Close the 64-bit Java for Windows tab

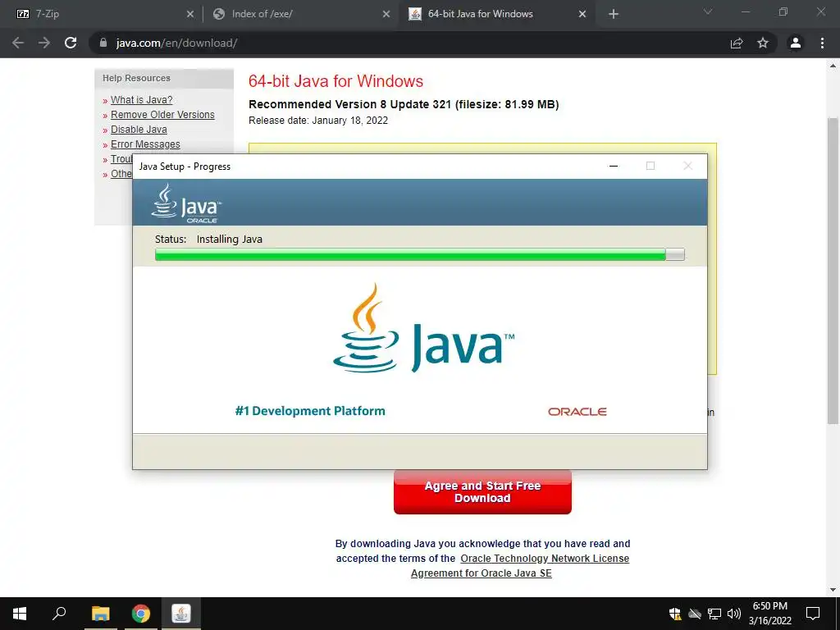[x=582, y=15]
